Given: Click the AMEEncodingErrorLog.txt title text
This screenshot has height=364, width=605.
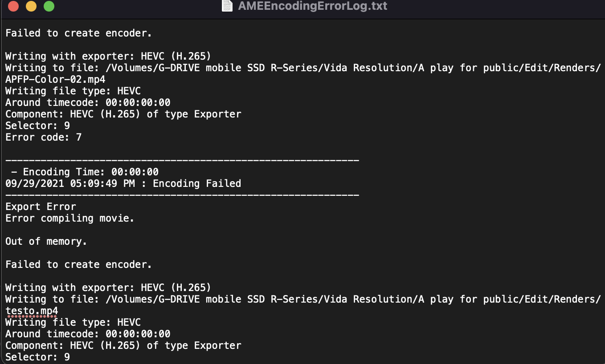Looking at the screenshot, I should pos(312,6).
